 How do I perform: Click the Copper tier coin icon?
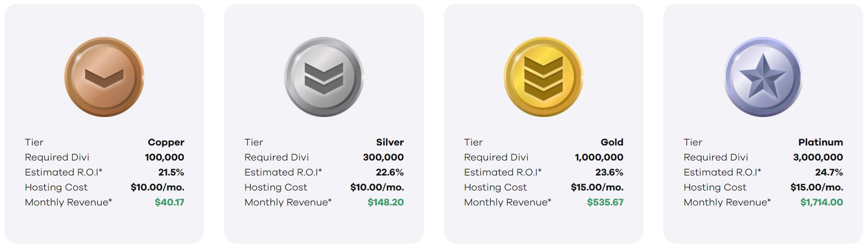(104, 77)
